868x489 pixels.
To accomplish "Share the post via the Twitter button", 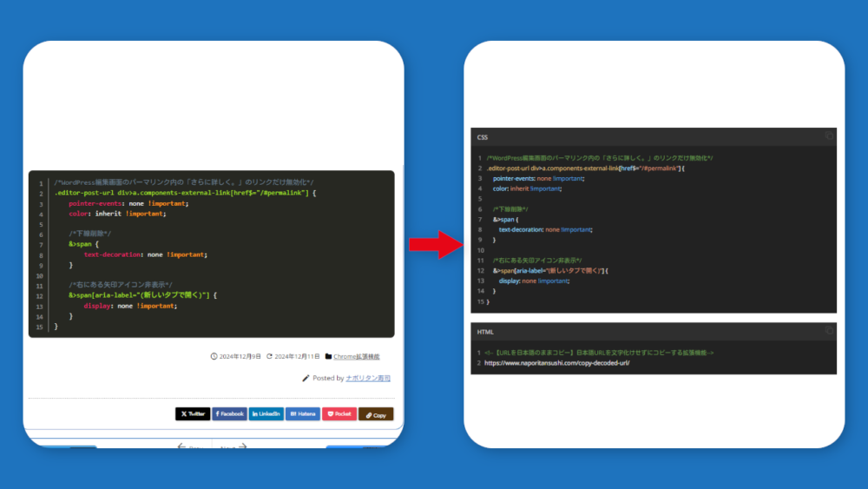I will coord(193,413).
